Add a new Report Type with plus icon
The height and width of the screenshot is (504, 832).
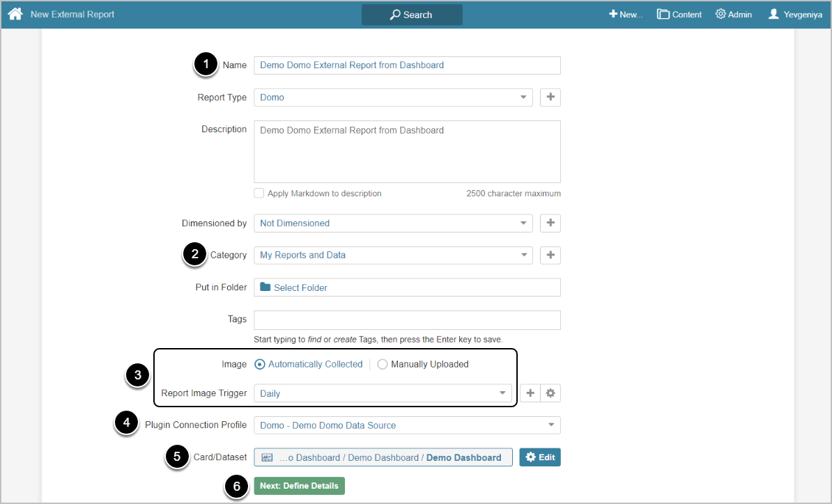(550, 97)
